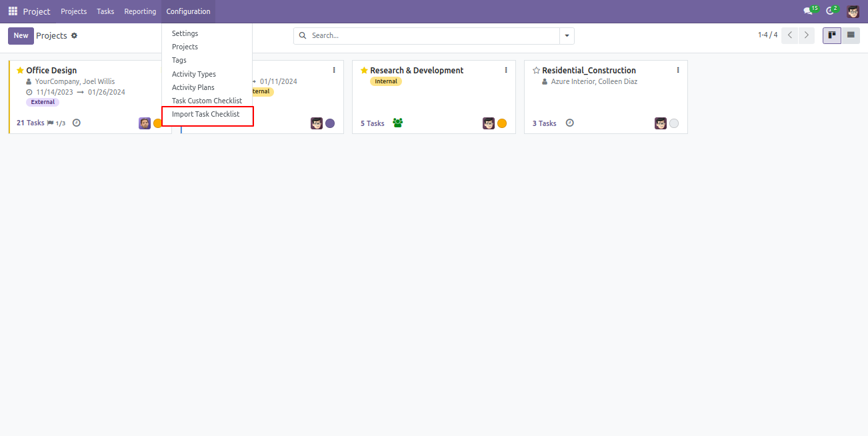The width and height of the screenshot is (868, 436).
Task: Click the New project button
Action: point(21,36)
